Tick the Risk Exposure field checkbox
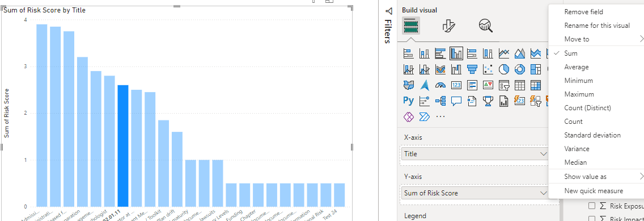 [592, 206]
